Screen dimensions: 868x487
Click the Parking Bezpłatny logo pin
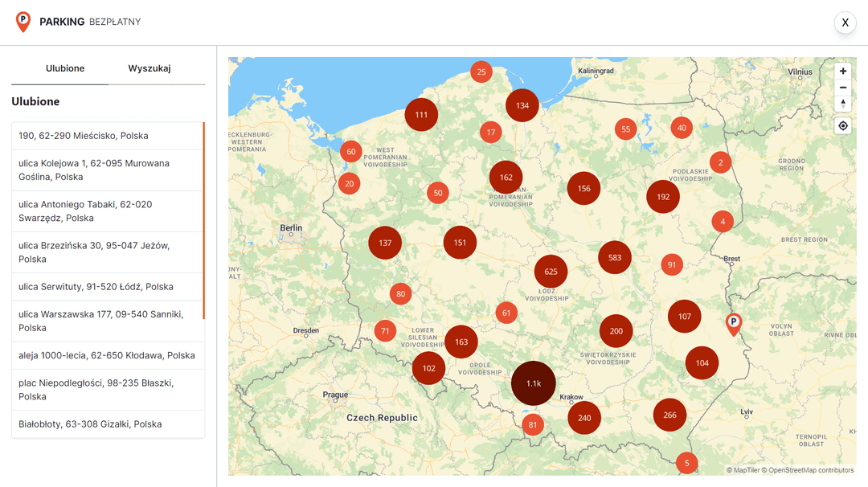coord(23,22)
